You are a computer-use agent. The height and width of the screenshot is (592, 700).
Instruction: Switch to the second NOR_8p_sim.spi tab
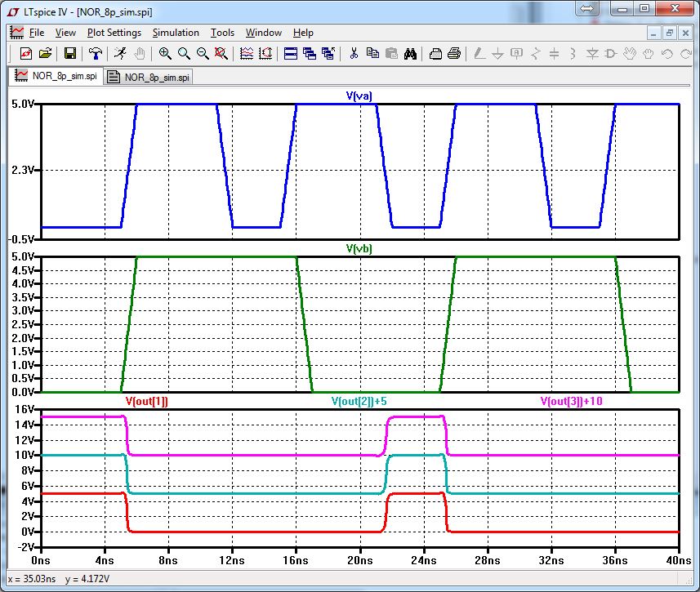coord(149,77)
